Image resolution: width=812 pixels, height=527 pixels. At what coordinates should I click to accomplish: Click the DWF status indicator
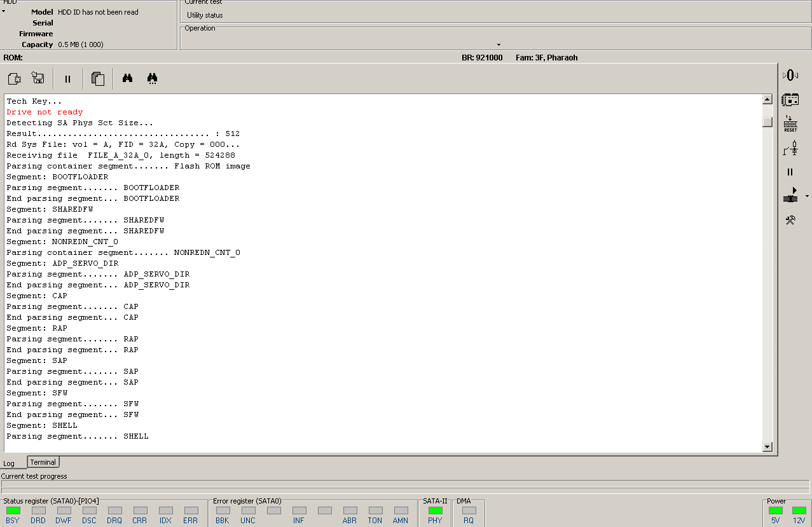tap(64, 510)
